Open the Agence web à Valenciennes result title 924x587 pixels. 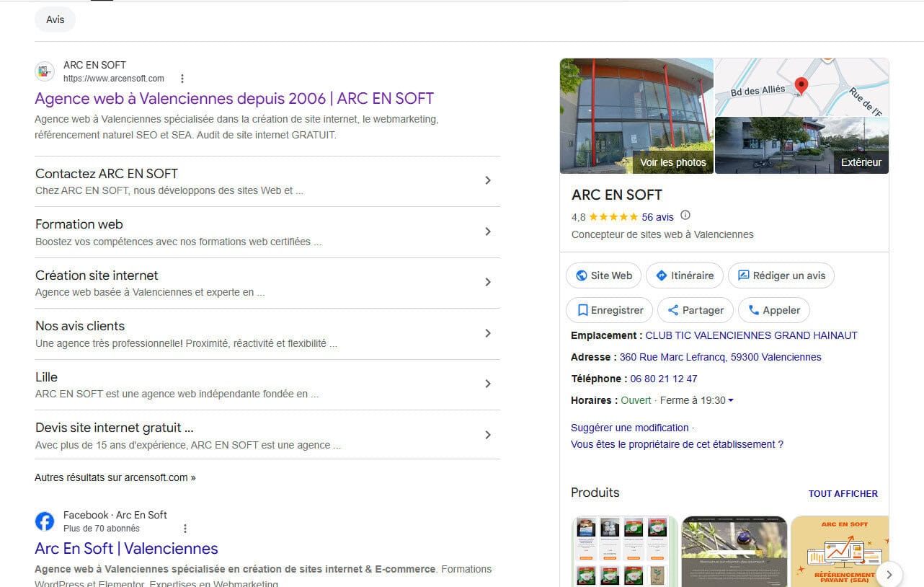(234, 98)
